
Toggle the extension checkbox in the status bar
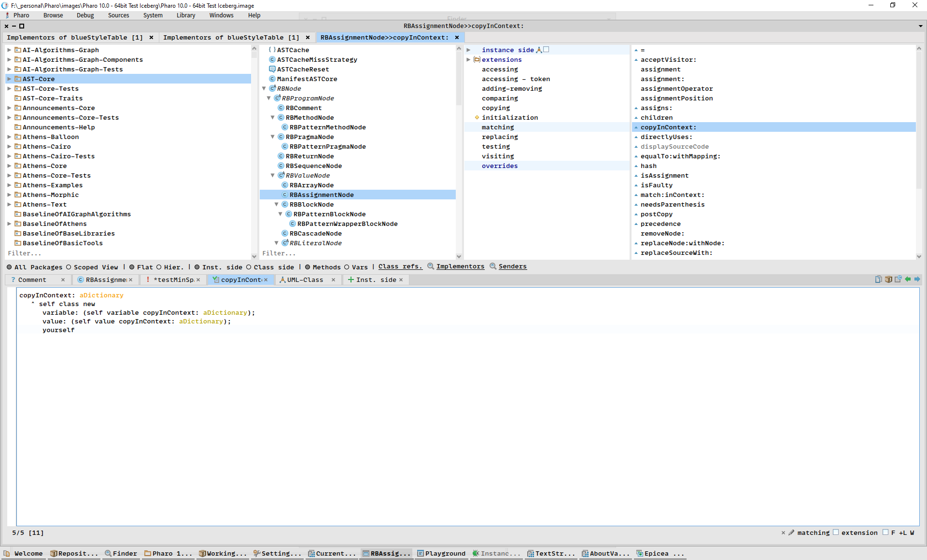pyautogui.click(x=836, y=532)
